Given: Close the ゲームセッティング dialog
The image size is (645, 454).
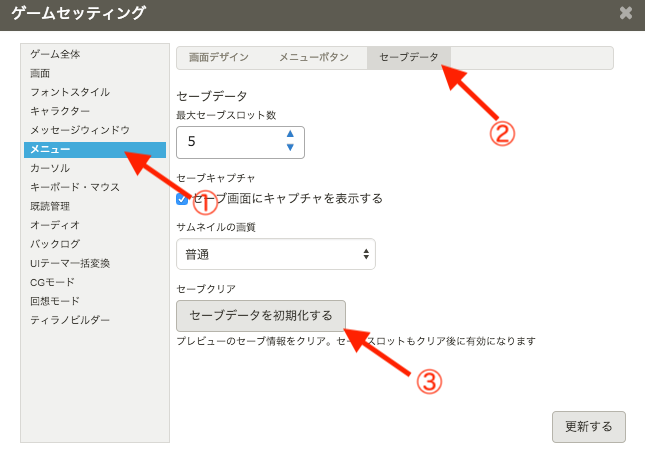Looking at the screenshot, I should click(x=626, y=13).
